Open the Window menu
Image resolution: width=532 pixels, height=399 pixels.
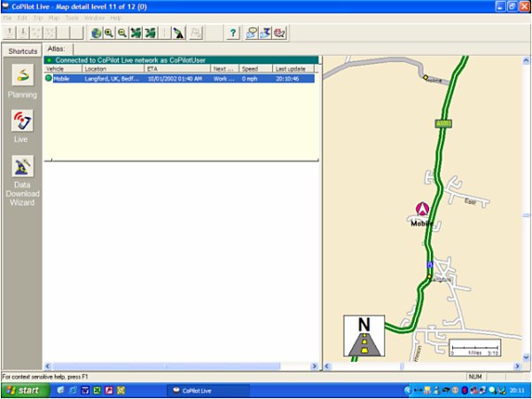coord(95,18)
